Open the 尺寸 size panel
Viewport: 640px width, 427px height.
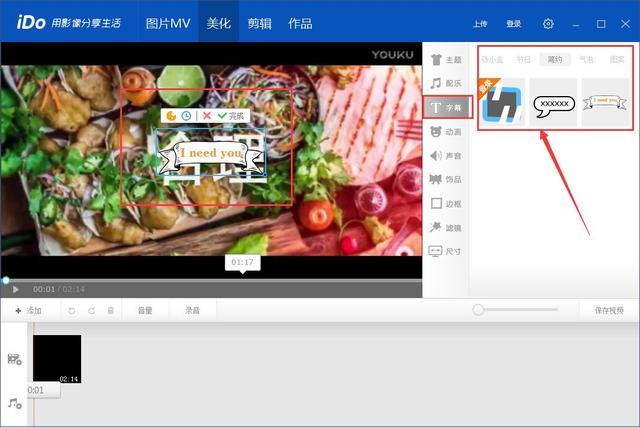tap(446, 251)
